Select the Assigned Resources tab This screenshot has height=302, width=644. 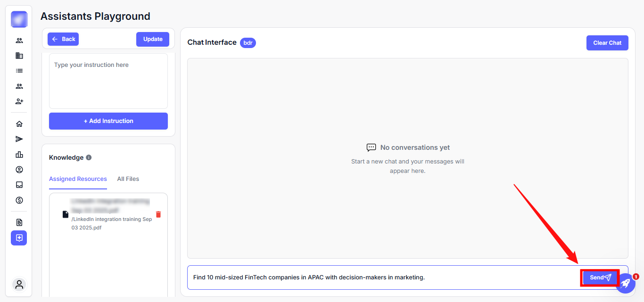point(78,179)
